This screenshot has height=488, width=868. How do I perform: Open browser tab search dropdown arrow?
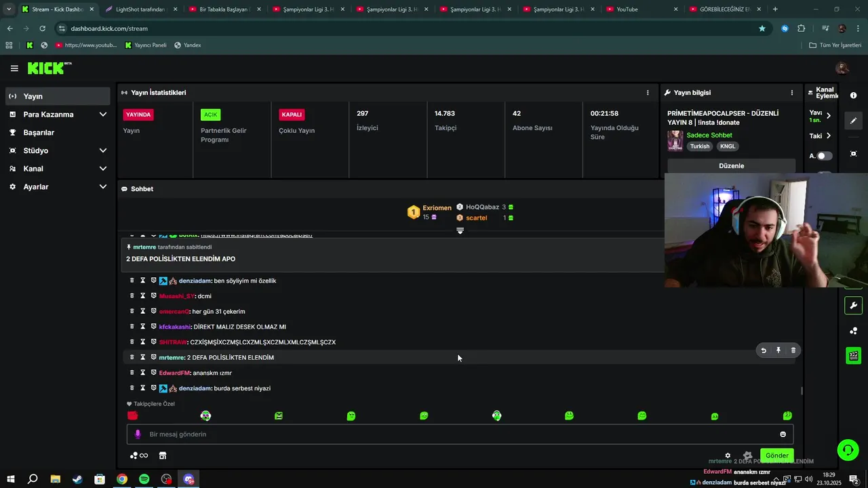[8, 9]
